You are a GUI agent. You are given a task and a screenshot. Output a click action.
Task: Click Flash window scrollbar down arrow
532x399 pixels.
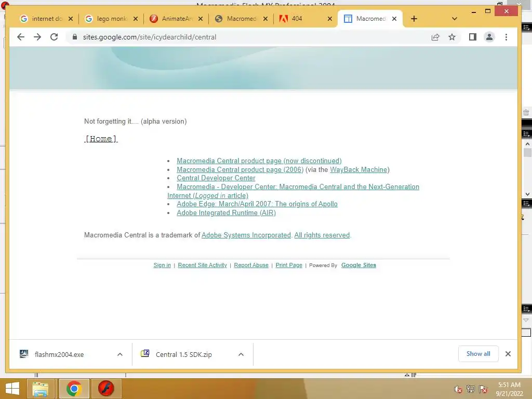coord(527,194)
